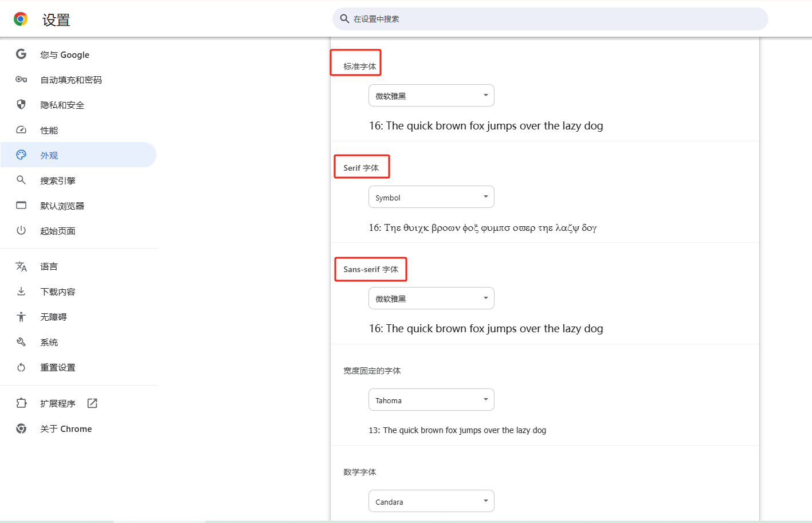Click the 宽度固定的字体 label

coord(372,371)
